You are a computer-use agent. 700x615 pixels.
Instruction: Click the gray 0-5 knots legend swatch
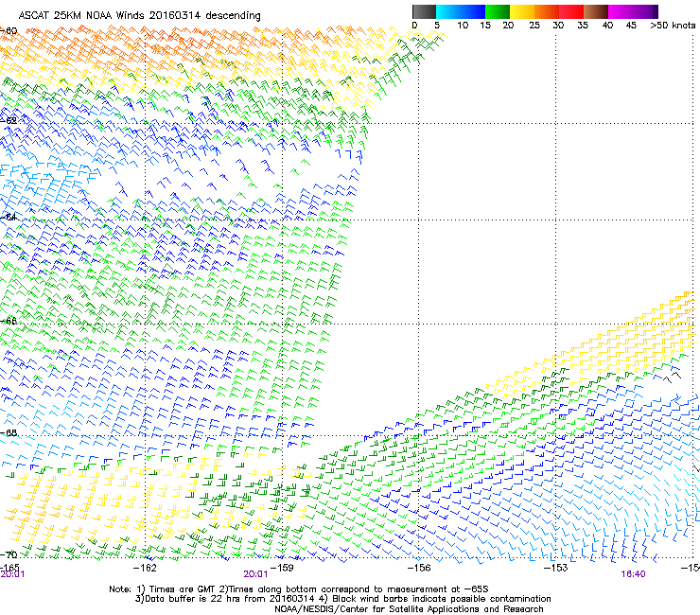click(x=424, y=11)
